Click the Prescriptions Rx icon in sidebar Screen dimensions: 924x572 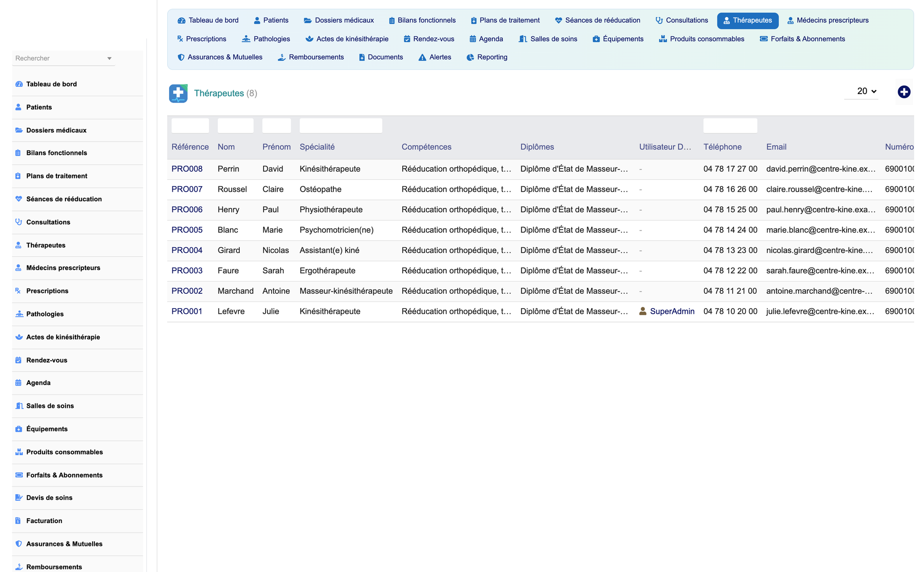point(18,291)
